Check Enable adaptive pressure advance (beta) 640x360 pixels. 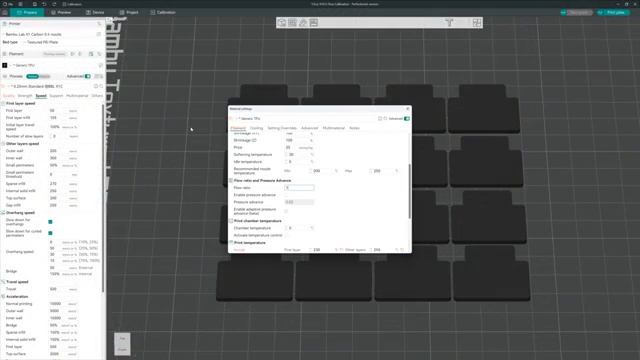click(286, 211)
